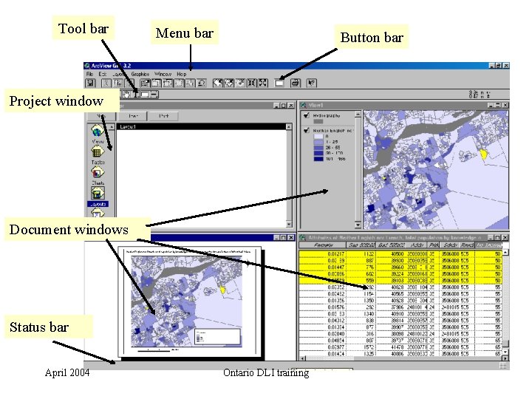Click the View1 window title icon
This screenshot has width=532, height=399.
304,105
